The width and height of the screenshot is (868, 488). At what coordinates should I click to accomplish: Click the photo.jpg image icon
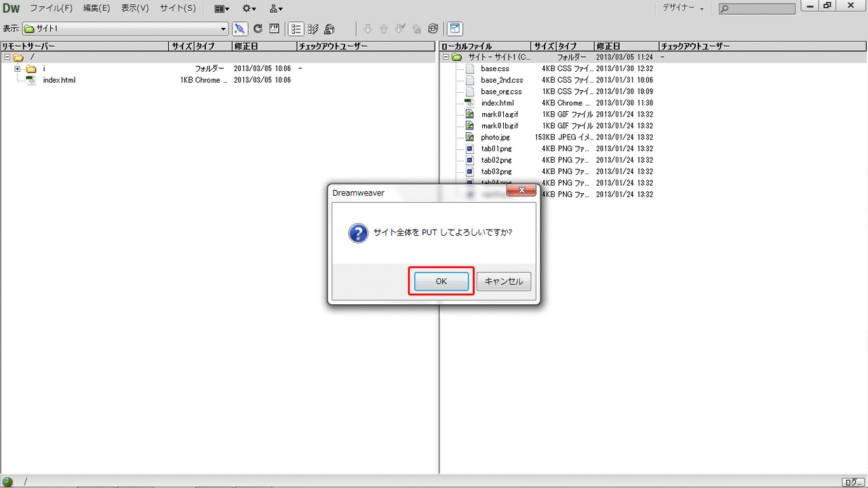coord(469,137)
